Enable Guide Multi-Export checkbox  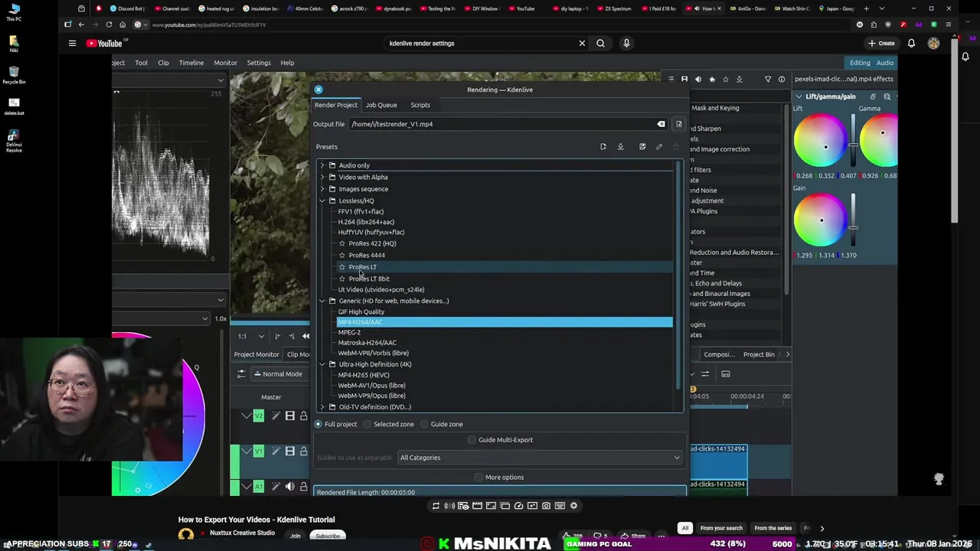(x=472, y=440)
